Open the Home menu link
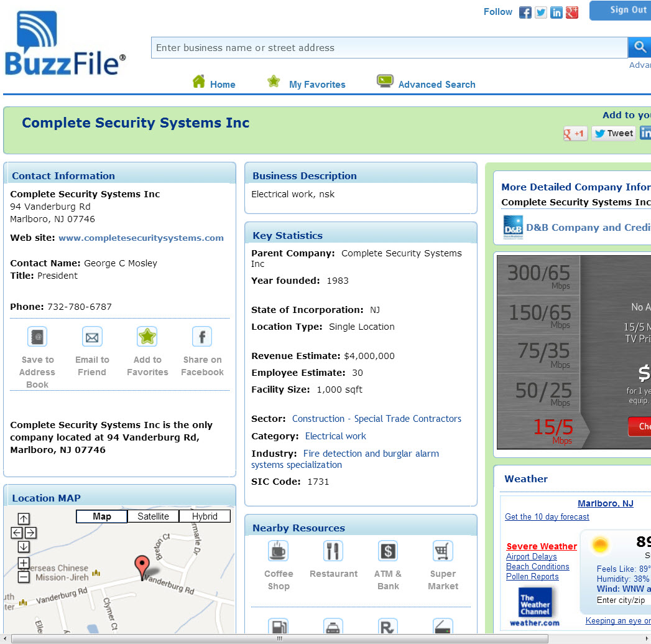Image resolution: width=651 pixels, height=644 pixels. [x=223, y=85]
